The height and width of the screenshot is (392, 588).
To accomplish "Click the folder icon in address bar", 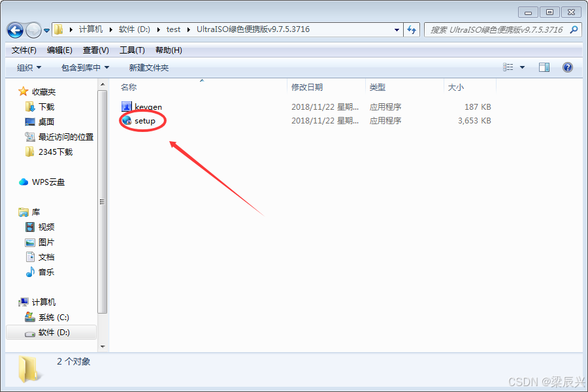I will pyautogui.click(x=58, y=29).
